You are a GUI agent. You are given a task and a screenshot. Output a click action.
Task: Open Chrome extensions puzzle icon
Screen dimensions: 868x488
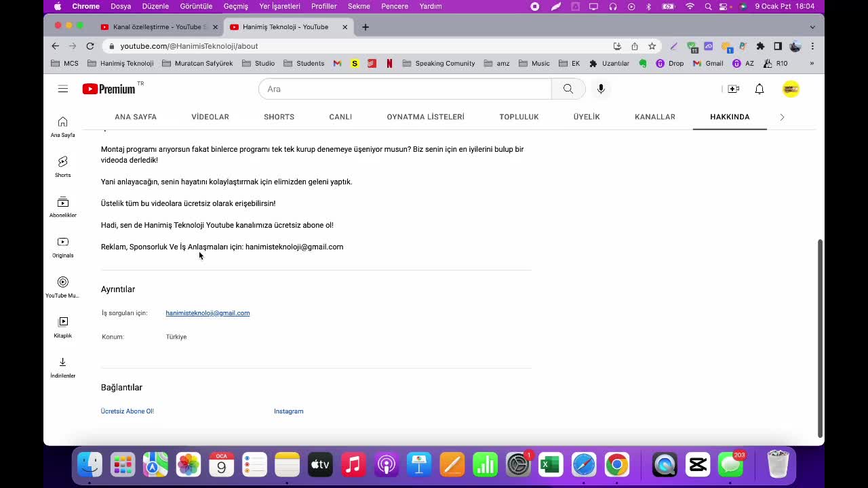tap(760, 46)
